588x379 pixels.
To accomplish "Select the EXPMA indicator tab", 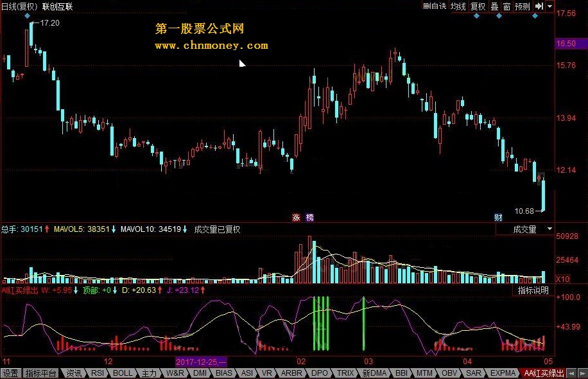I will (503, 373).
